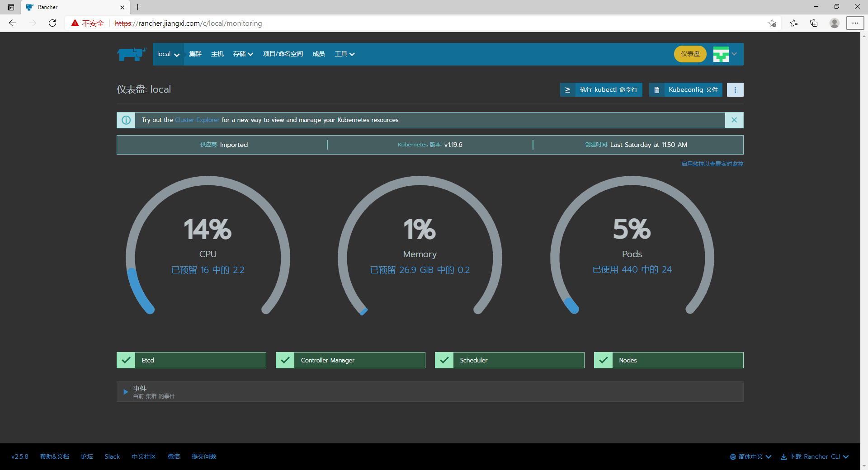Click the Rancher cow logo
Image resolution: width=868 pixels, height=470 pixels.
pos(132,54)
